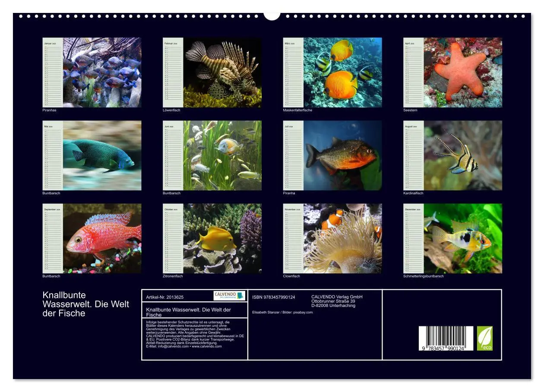Image resolution: width=544 pixels, height=392 pixels.
Task: Select the Dezember butterfly cichlid photo
Action: pyautogui.click(x=463, y=238)
